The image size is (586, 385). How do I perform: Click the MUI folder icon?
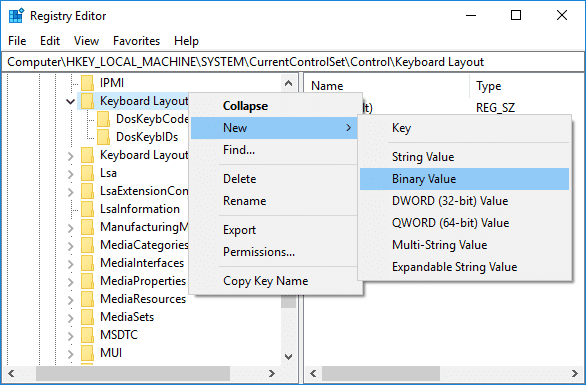[87, 352]
